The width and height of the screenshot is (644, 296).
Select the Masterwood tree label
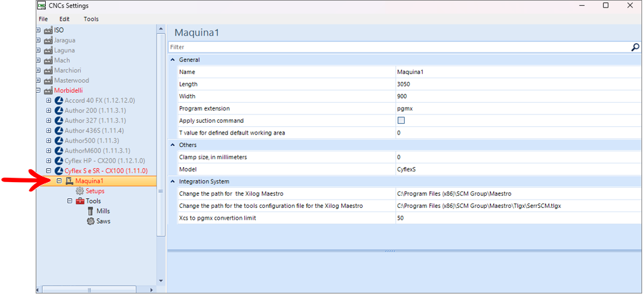pyautogui.click(x=71, y=81)
